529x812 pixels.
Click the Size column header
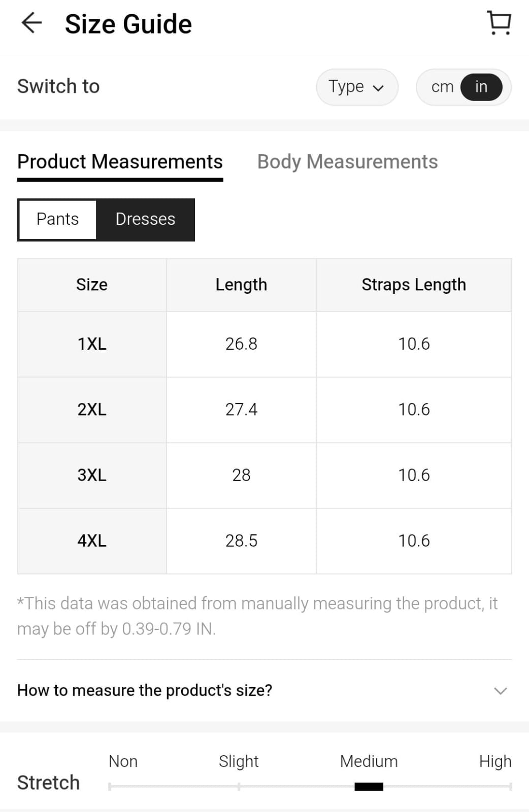point(92,285)
